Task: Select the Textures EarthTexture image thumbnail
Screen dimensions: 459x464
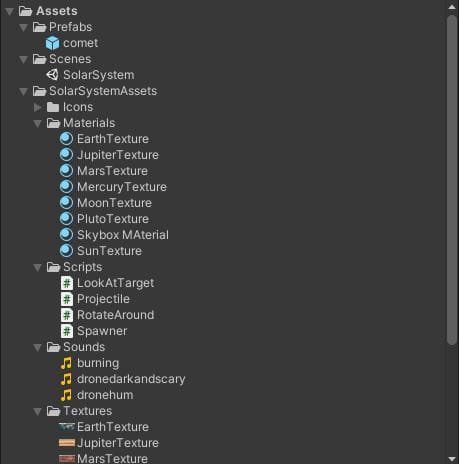Action: click(x=67, y=427)
